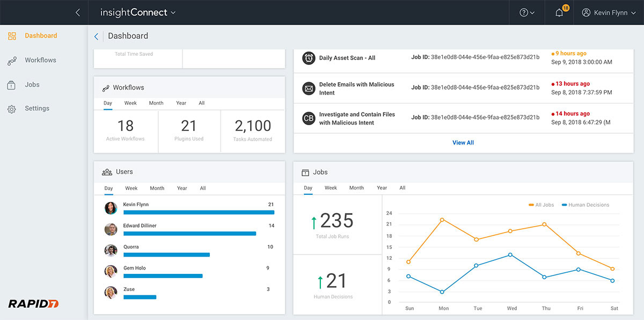Click the Settings gear icon in the sidebar
Image resolution: width=644 pixels, height=320 pixels.
12,109
